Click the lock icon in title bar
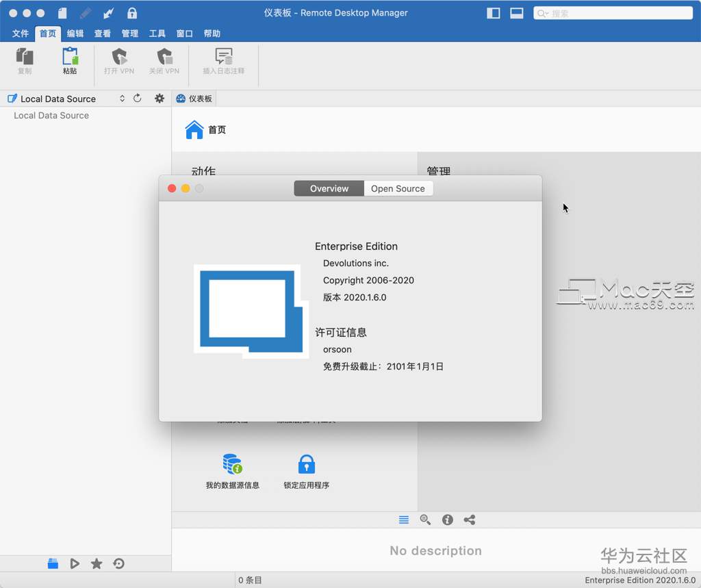The height and width of the screenshot is (588, 701). point(132,13)
